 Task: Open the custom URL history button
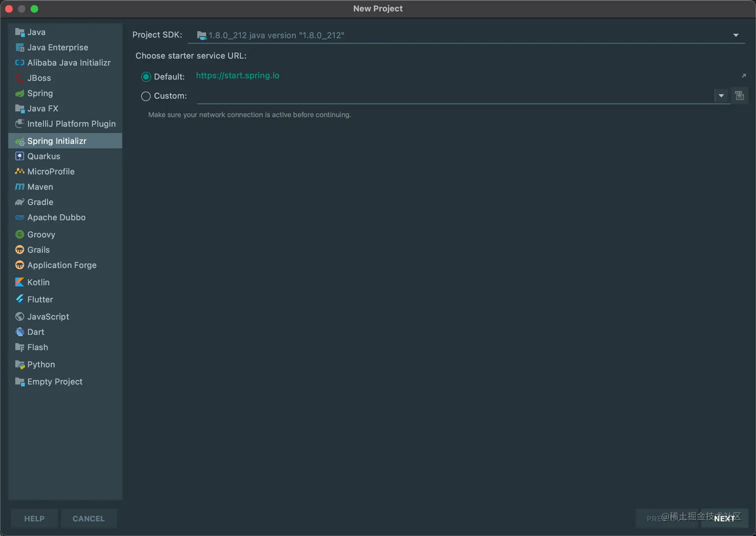pyautogui.click(x=739, y=95)
